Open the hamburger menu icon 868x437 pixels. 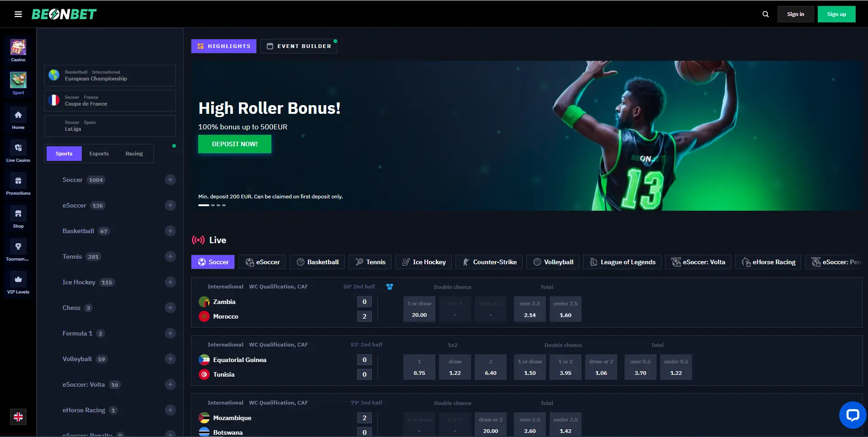tap(18, 14)
